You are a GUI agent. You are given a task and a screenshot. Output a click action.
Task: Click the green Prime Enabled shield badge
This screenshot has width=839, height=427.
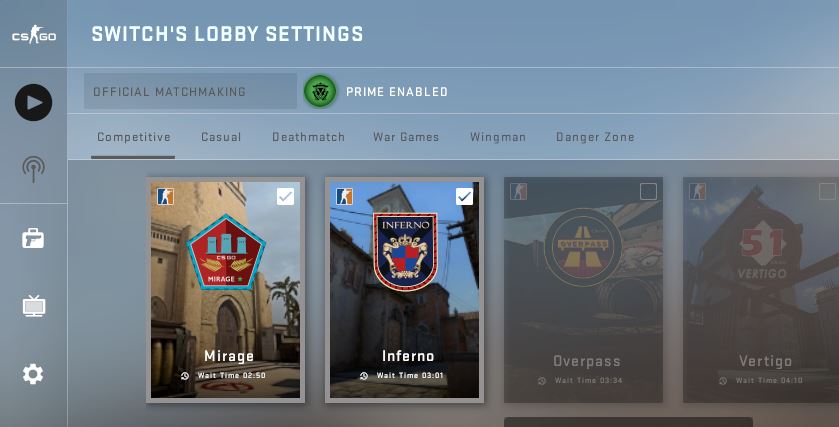pos(320,92)
